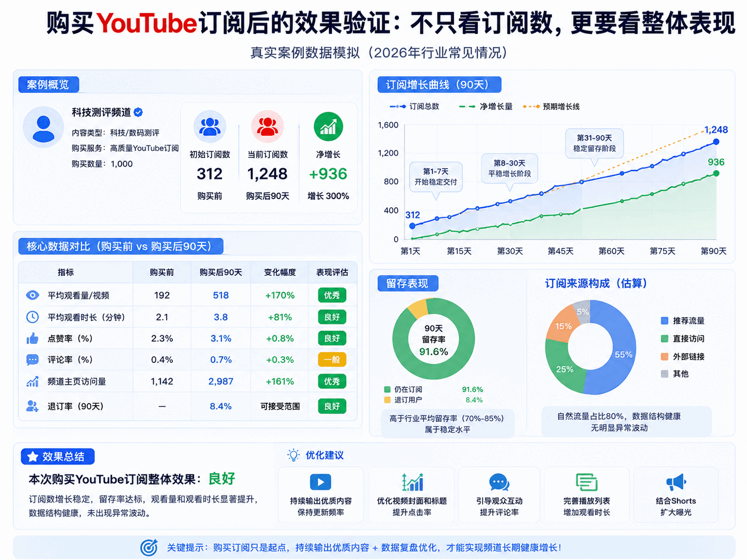Click the 第45天 axis label

pyautogui.click(x=561, y=251)
